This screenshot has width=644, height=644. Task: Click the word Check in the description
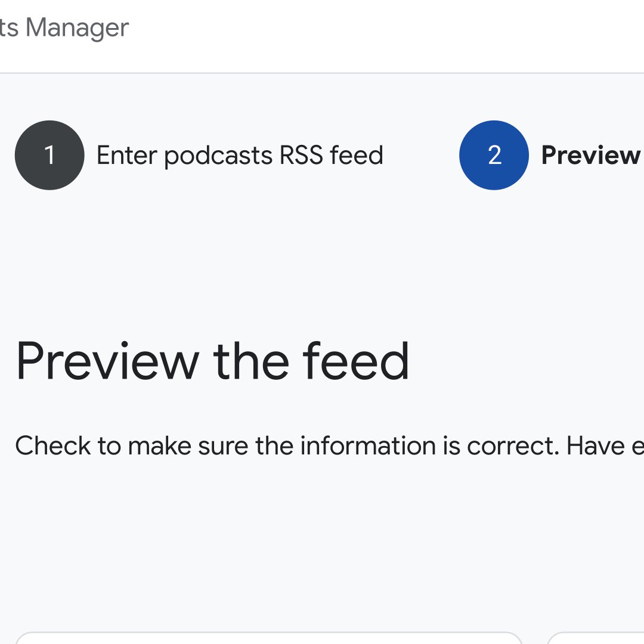pos(53,445)
